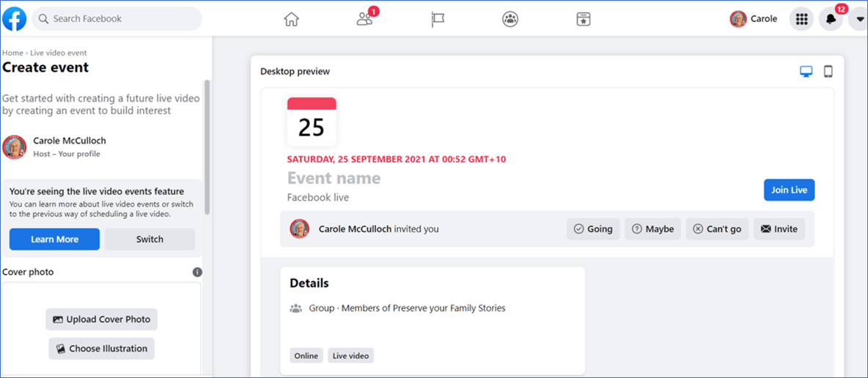Open the Pages flag icon
The image size is (868, 378).
pos(438,19)
